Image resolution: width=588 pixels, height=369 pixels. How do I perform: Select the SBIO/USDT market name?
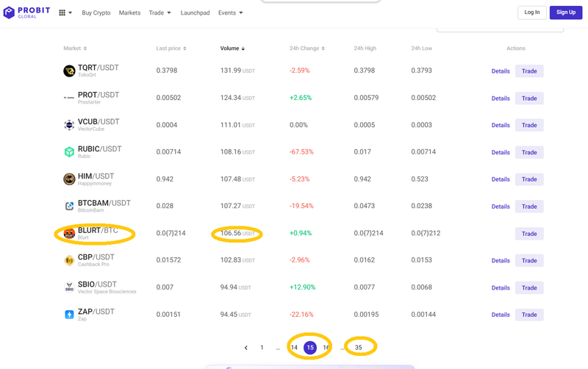[x=97, y=284]
